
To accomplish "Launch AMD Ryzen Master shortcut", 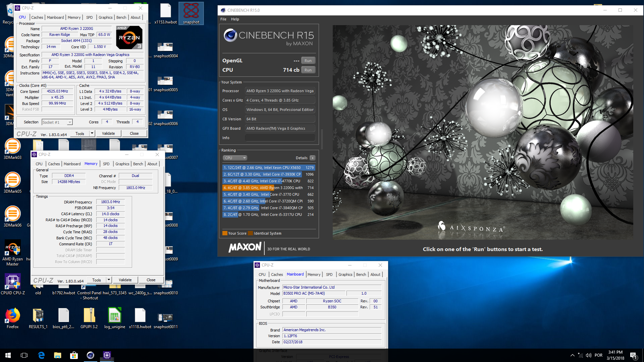I will click(12, 253).
